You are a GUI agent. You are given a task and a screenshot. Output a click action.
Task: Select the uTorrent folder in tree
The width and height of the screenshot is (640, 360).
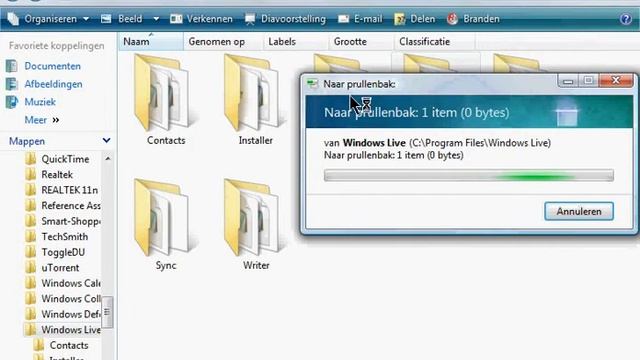[60, 267]
